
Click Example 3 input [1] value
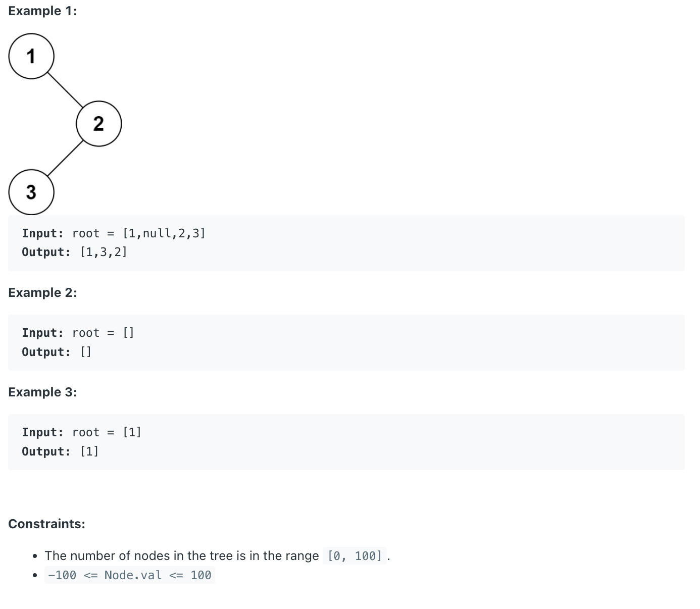coord(132,432)
